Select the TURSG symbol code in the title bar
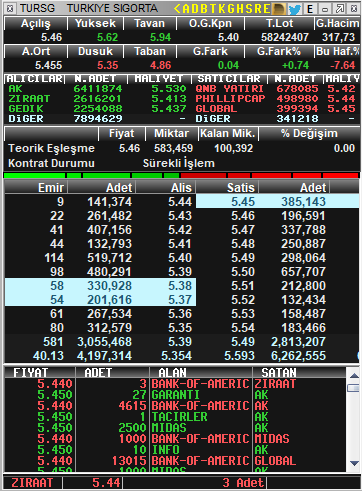Image resolution: width=362 pixels, height=491 pixels. 37,9
